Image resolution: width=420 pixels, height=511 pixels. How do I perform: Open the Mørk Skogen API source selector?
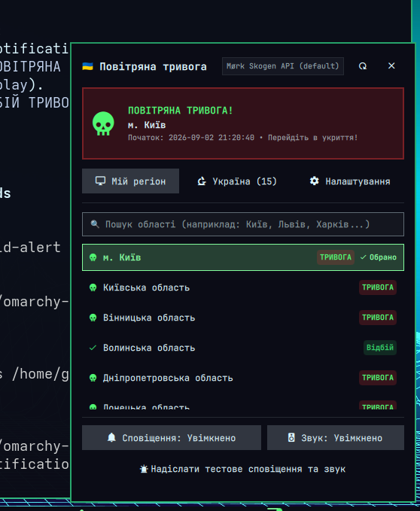click(x=283, y=66)
